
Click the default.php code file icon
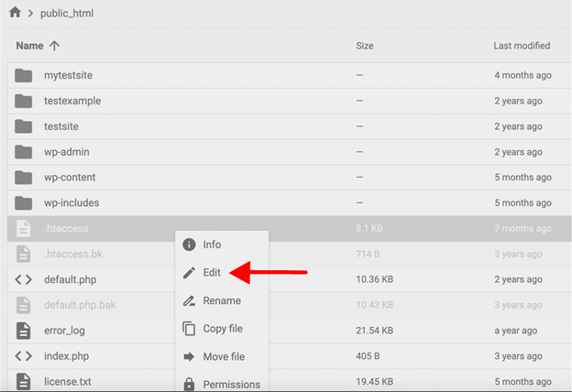point(24,279)
